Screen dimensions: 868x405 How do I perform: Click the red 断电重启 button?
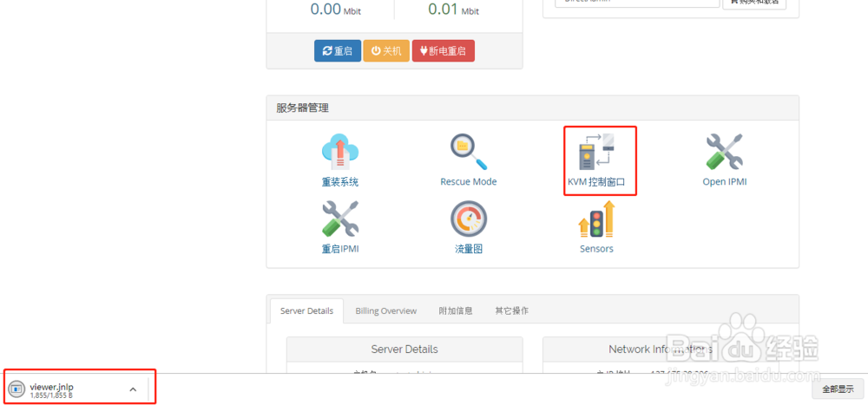pyautogui.click(x=444, y=51)
